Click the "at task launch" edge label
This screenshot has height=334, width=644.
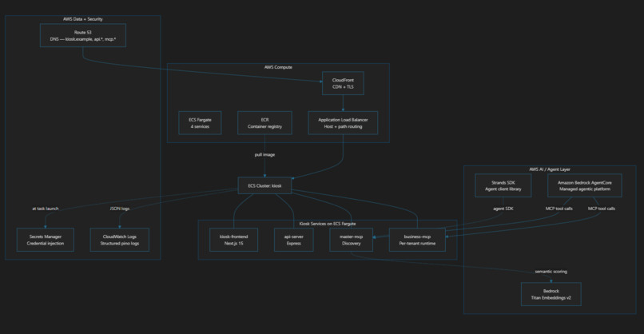tap(46, 209)
